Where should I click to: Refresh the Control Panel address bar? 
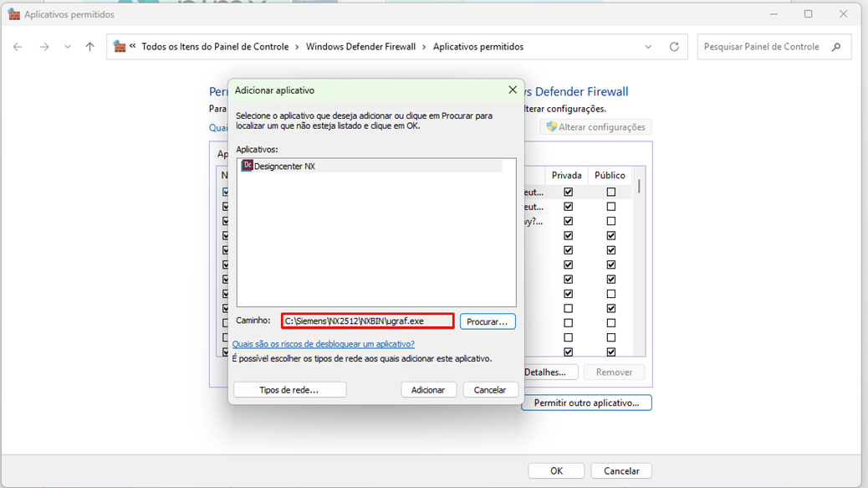point(674,47)
